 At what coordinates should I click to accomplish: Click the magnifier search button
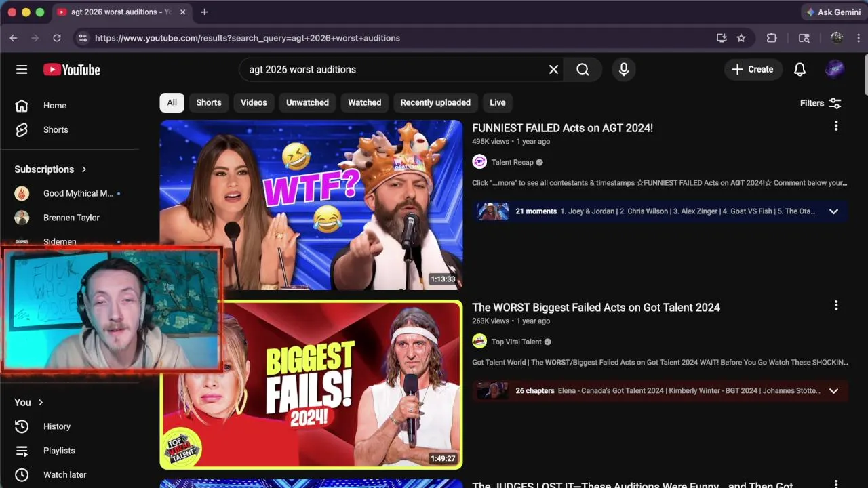pos(583,70)
